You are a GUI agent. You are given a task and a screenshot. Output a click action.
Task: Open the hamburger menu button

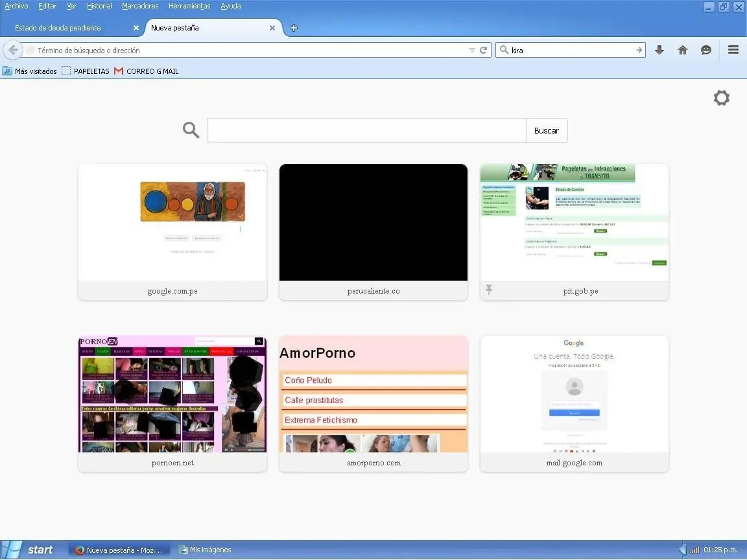733,49
